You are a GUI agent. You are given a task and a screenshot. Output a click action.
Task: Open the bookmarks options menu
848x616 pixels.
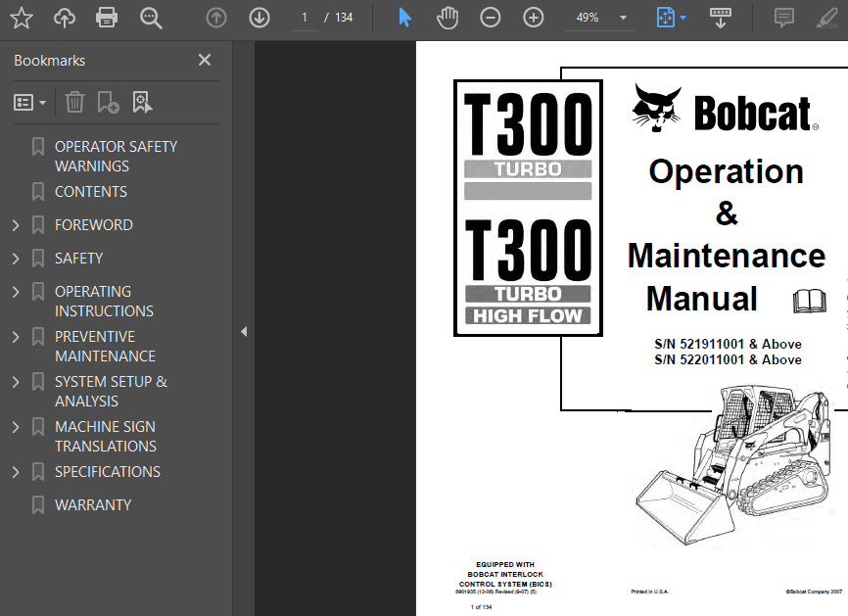(x=29, y=102)
